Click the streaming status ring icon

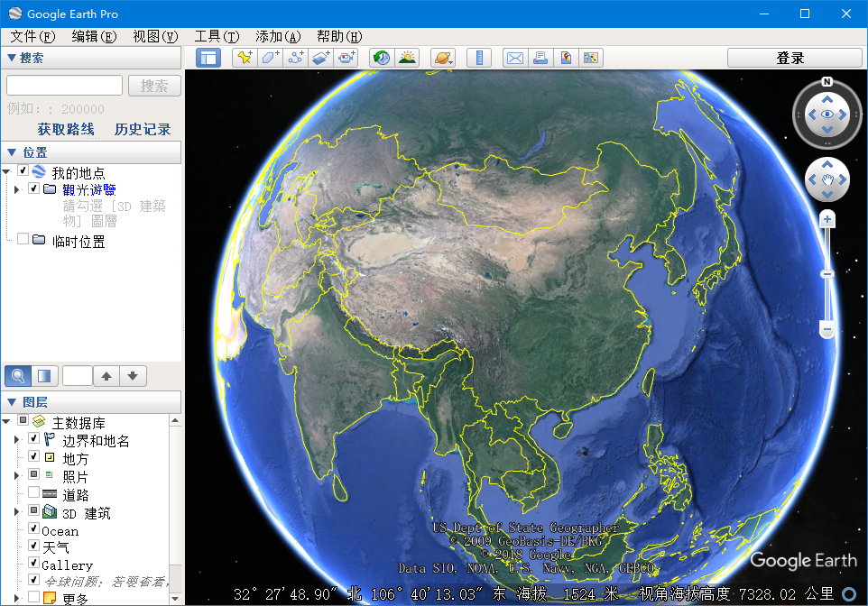coord(849,593)
